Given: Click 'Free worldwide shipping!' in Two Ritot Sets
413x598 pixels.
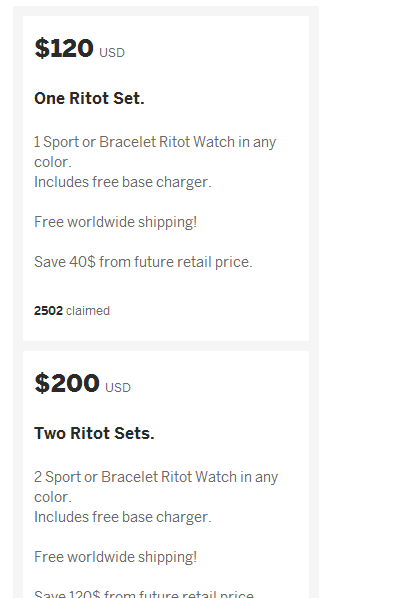Looking at the screenshot, I should [116, 557].
